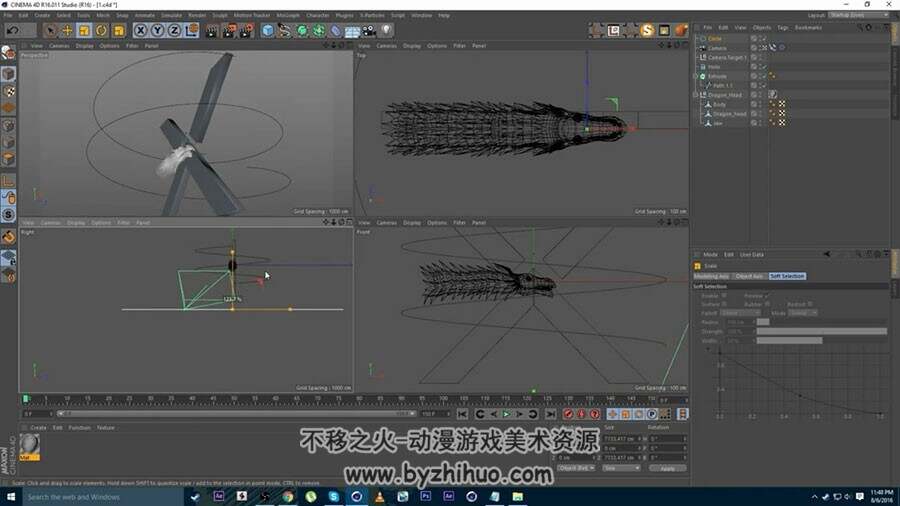Click the Windows Start button
Image resolution: width=900 pixels, height=506 pixels.
click(x=11, y=497)
